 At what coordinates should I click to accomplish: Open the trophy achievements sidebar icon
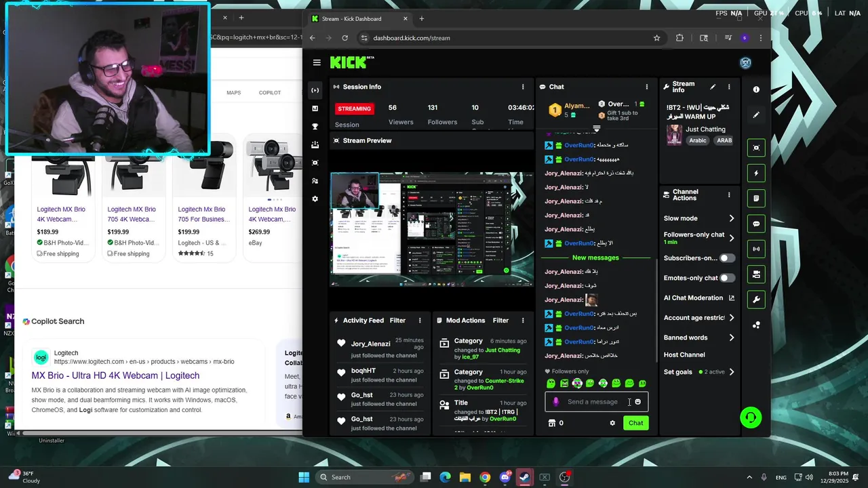[x=315, y=127]
